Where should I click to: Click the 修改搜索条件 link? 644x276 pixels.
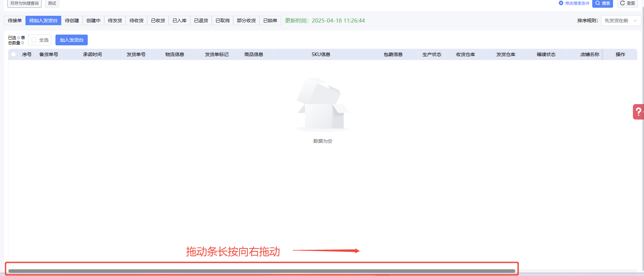click(x=577, y=3)
